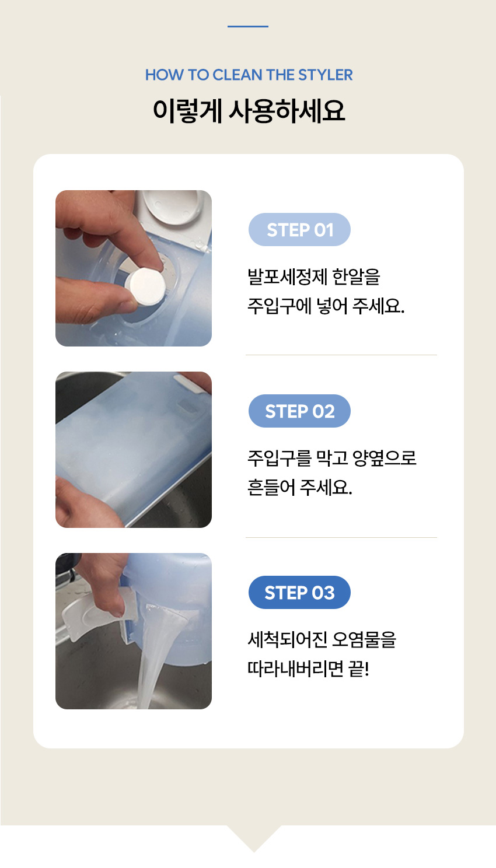
Task: Select text 흔들어 주세요.
Action: click(x=300, y=487)
